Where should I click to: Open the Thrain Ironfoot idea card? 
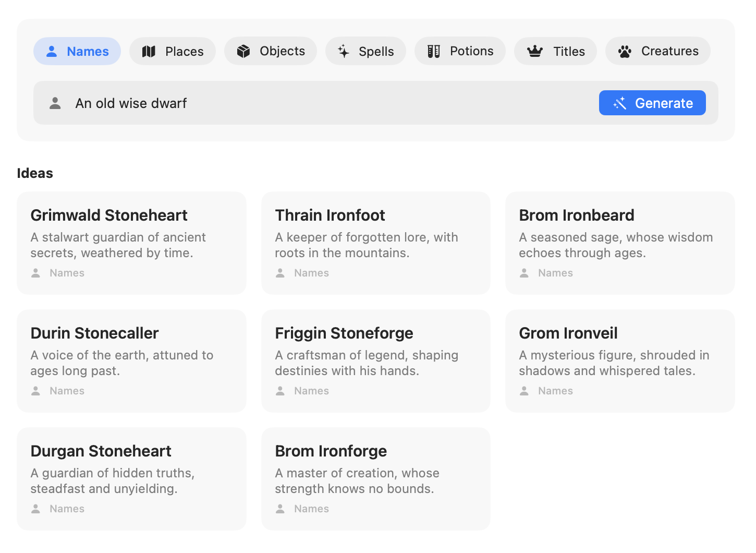(x=376, y=243)
